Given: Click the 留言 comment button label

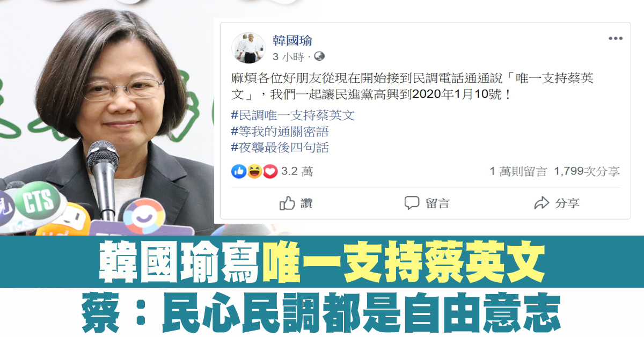Looking at the screenshot, I should tap(437, 203).
